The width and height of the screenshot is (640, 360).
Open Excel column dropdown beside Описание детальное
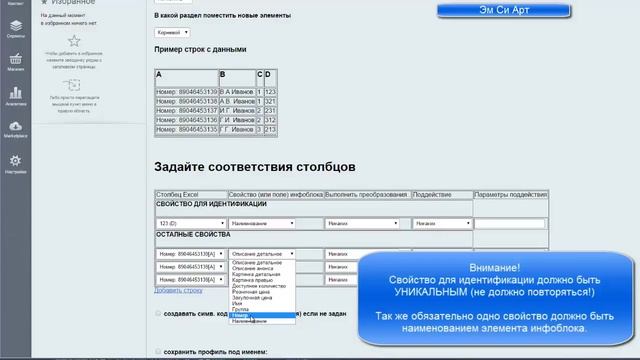[x=190, y=254]
